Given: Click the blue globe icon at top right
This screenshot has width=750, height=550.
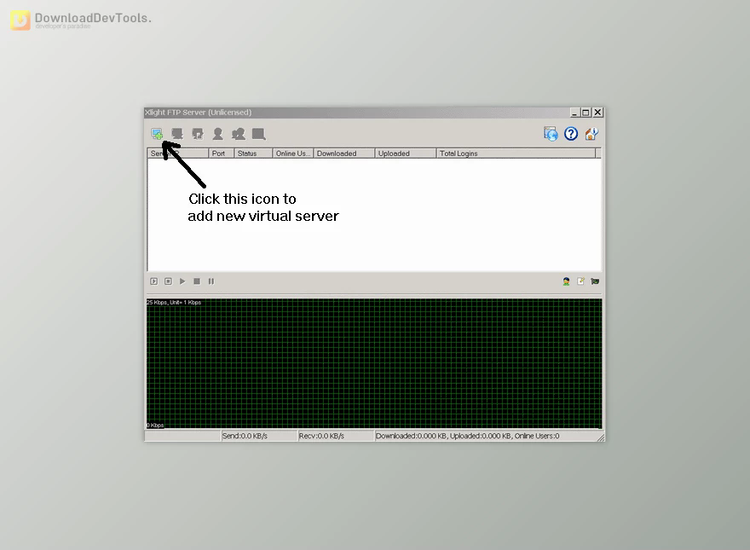Looking at the screenshot, I should (551, 134).
